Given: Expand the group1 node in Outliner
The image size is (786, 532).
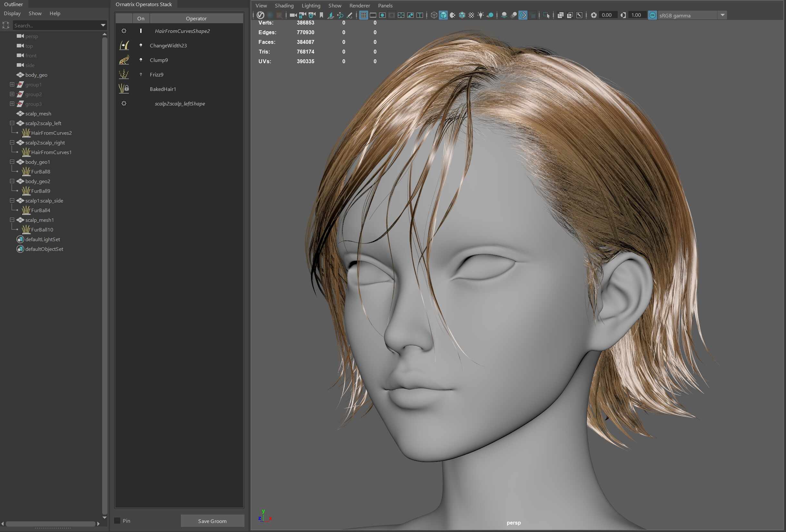Looking at the screenshot, I should (12, 84).
